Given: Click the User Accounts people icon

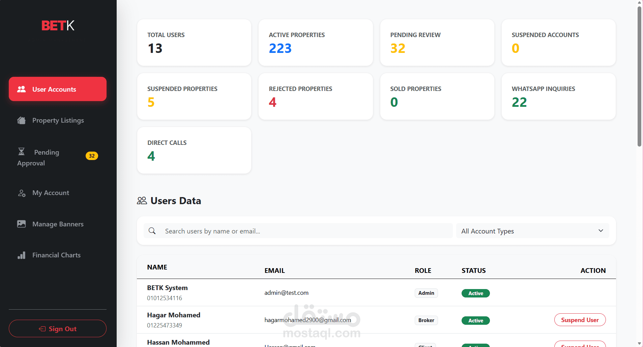Looking at the screenshot, I should [22, 89].
